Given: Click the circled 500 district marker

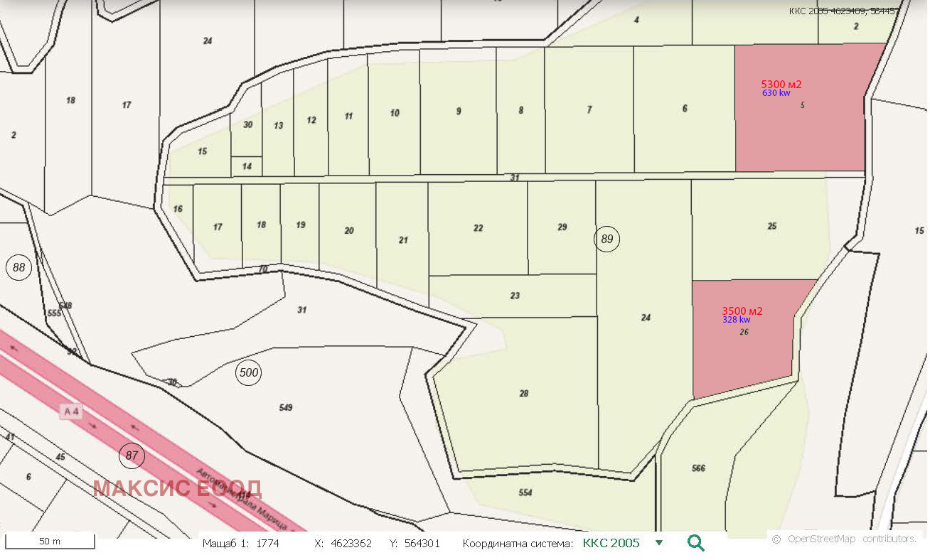Looking at the screenshot, I should (249, 372).
